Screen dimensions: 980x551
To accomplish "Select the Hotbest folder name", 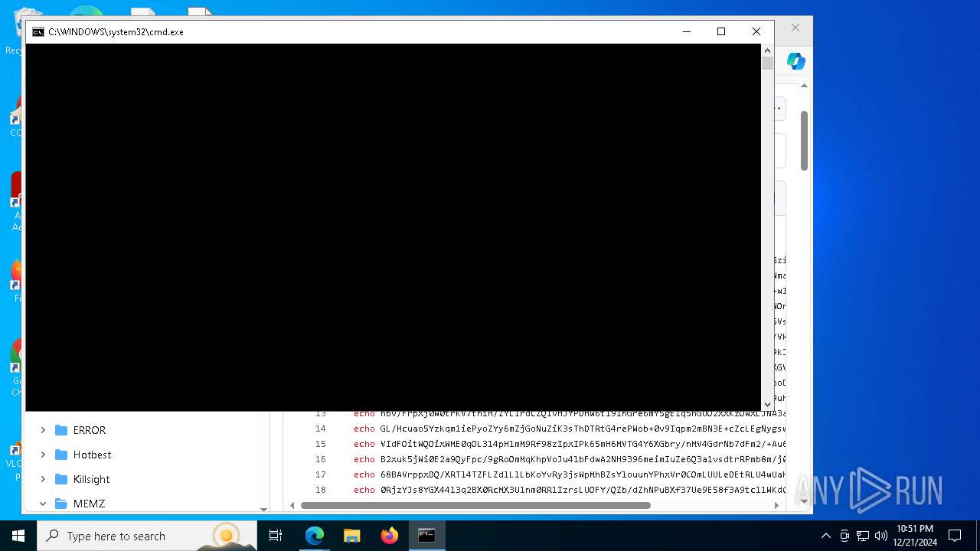I will [x=92, y=455].
